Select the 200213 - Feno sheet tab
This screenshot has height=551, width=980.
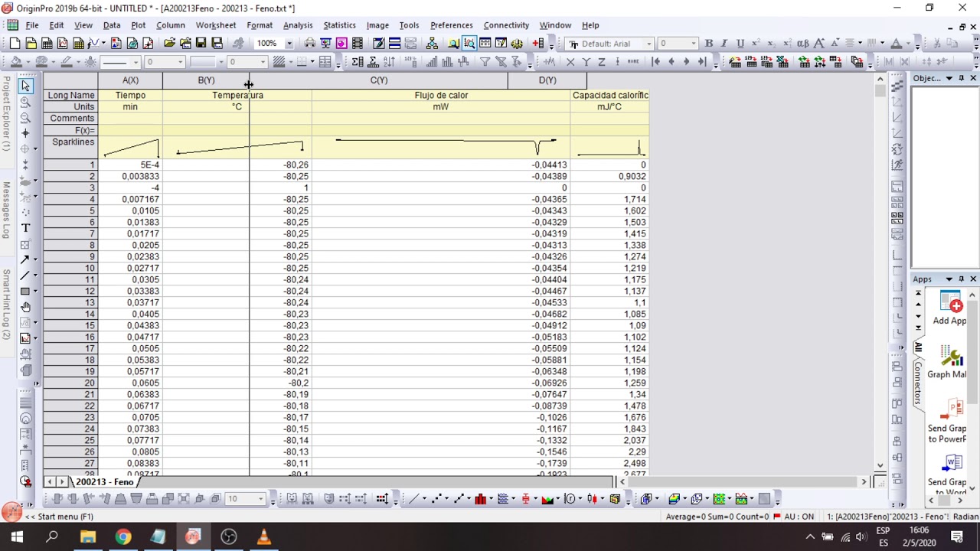click(x=104, y=482)
